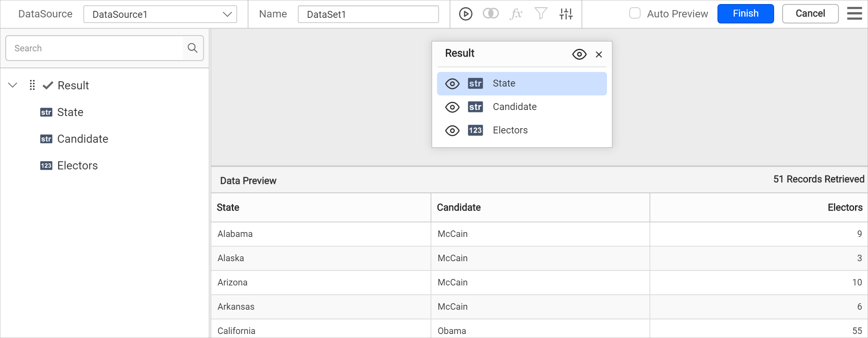The width and height of the screenshot is (868, 338).
Task: Enable the Auto Preview checkbox
Action: click(635, 13)
